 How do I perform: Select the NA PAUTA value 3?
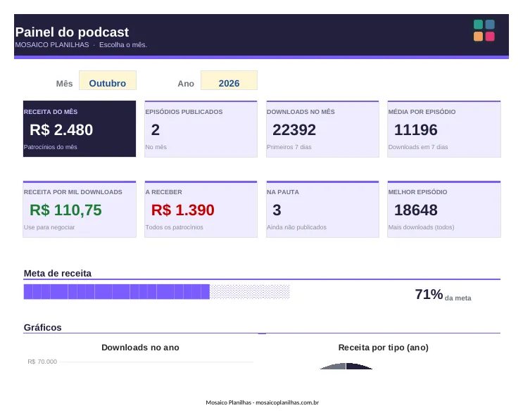pyautogui.click(x=277, y=210)
